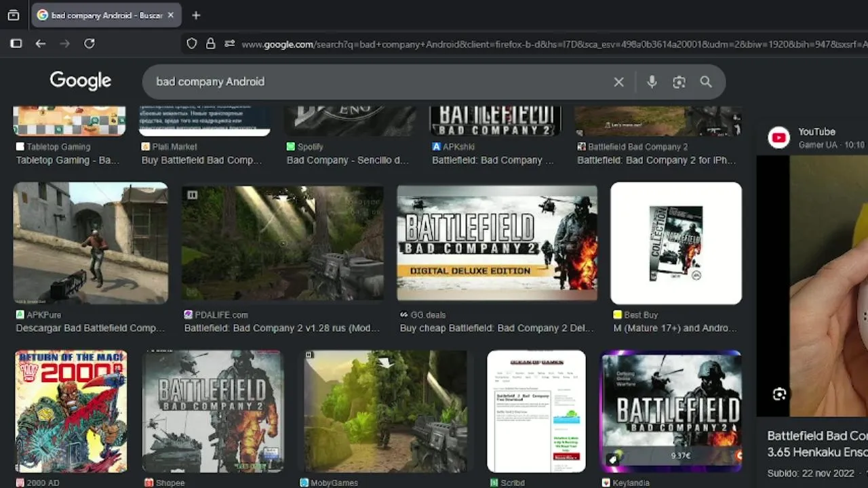Select the 'bad company Android' browser tab
Viewport: 868px width, 488px height.
(106, 15)
